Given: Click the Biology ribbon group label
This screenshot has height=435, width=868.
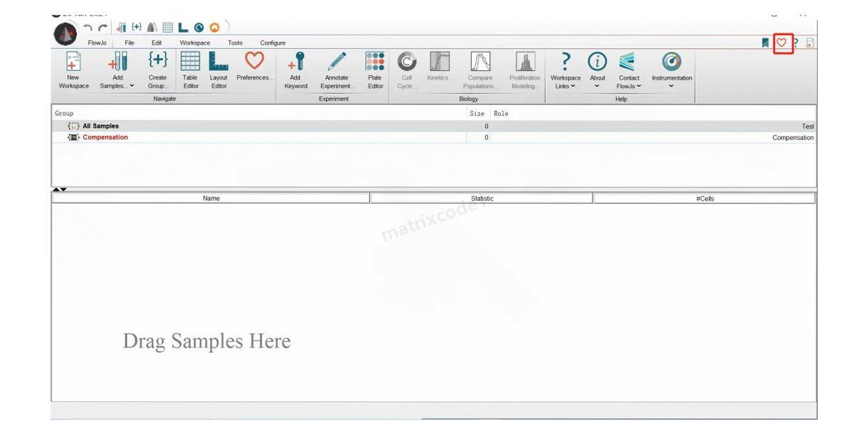Looking at the screenshot, I should click(x=468, y=99).
